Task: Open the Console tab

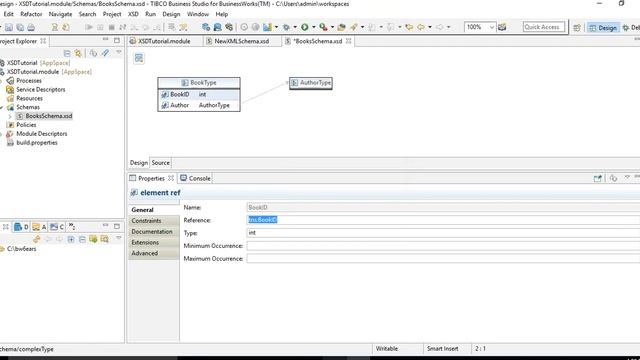Action: 196,178
